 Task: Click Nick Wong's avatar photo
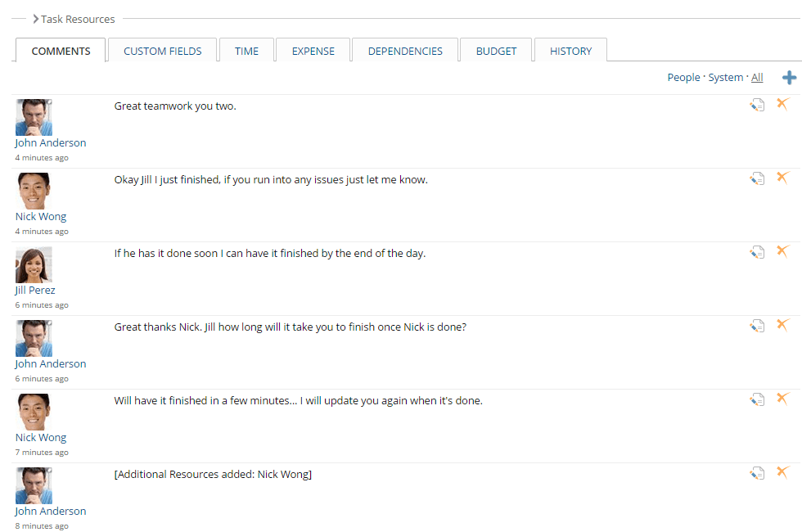(34, 190)
